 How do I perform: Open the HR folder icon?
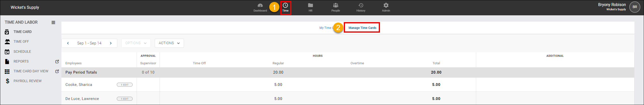pyautogui.click(x=310, y=6)
